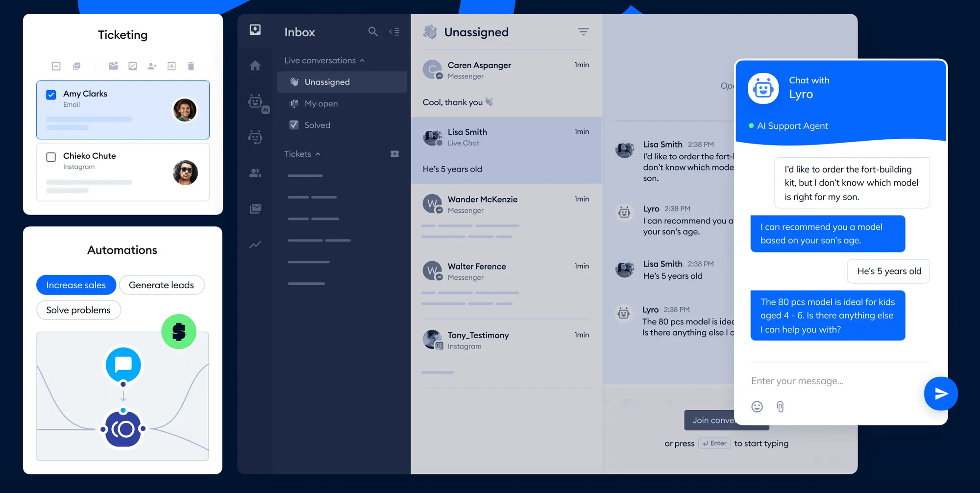This screenshot has width=980, height=493.
Task: Select the Home icon in the dark sidebar
Action: pyautogui.click(x=255, y=65)
